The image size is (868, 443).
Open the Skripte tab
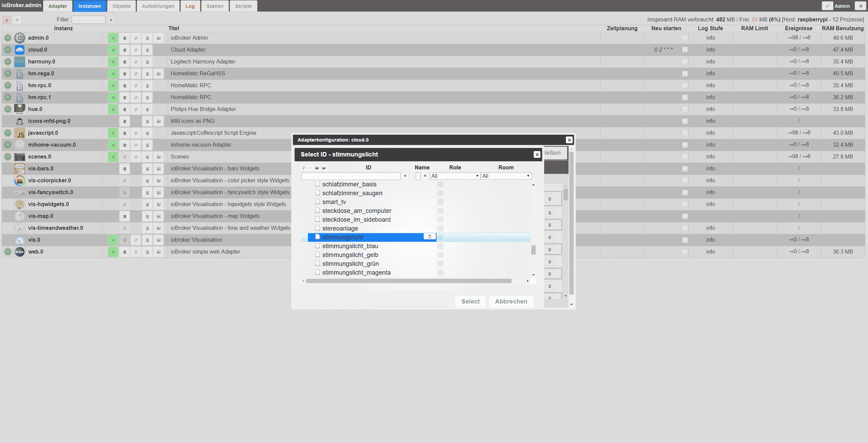point(243,6)
